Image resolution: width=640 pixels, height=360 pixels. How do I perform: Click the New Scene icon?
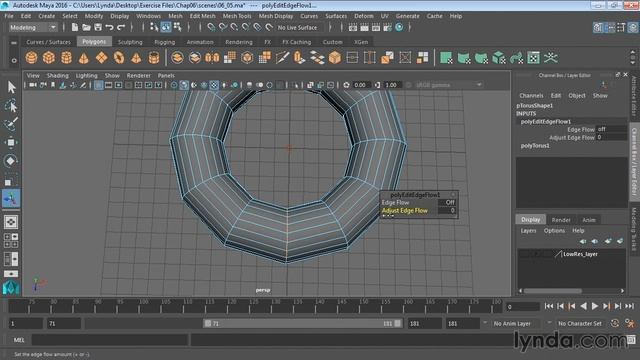pyautogui.click(x=75, y=27)
